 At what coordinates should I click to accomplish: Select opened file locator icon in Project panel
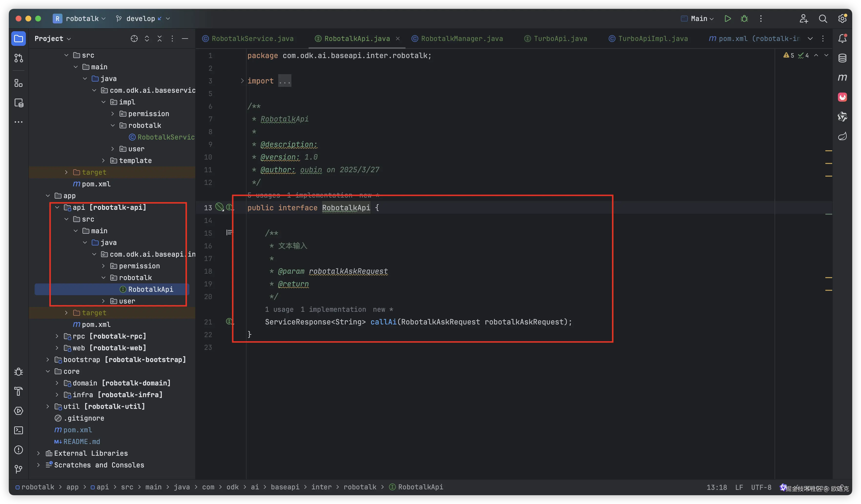[134, 39]
